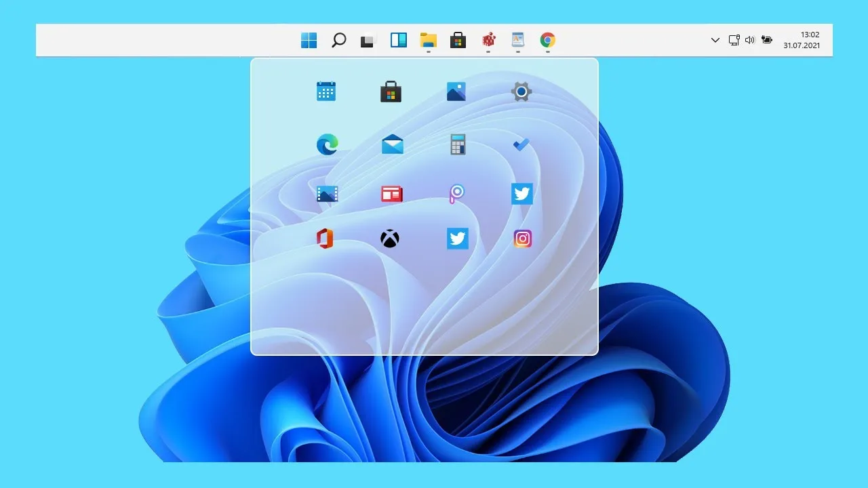Open the Widgets panel icon
The image size is (868, 488).
(x=398, y=41)
